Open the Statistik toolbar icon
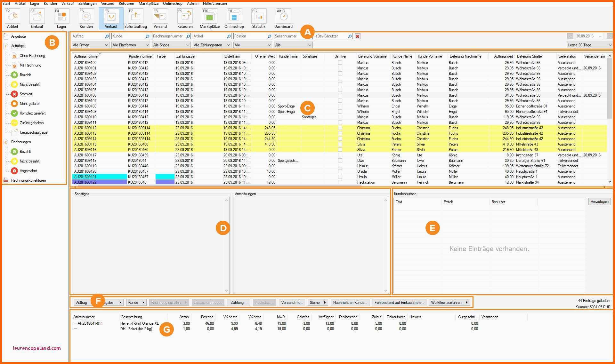 point(259,19)
